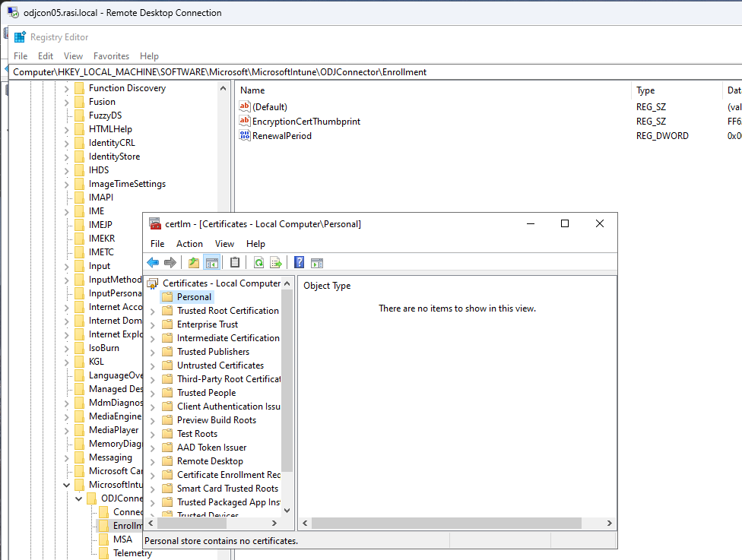Viewport: 742px width, 560px height.
Task: Expand Trusted Publishers store
Action: tap(152, 353)
